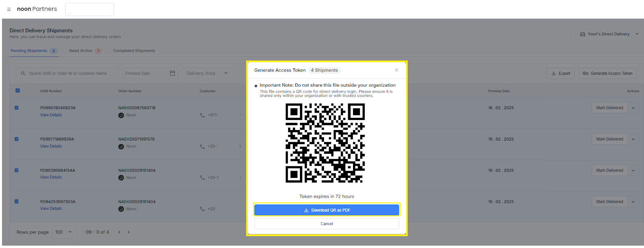
Task: Toggle the select-all header checkbox
Action: [18, 91]
